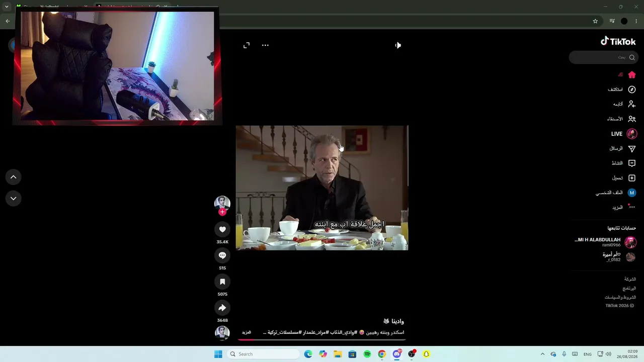The image size is (644, 362).
Task: Open Chrome media controls icon
Action: [612, 21]
